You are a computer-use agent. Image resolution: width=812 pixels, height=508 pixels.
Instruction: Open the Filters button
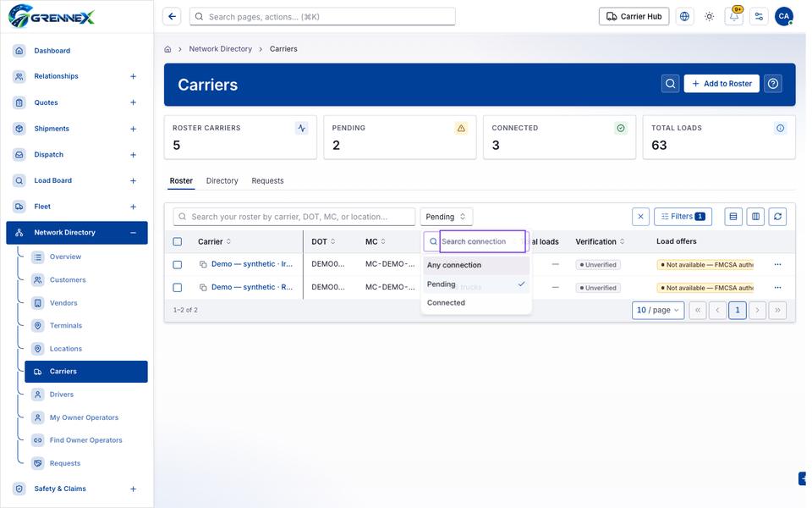[683, 217]
